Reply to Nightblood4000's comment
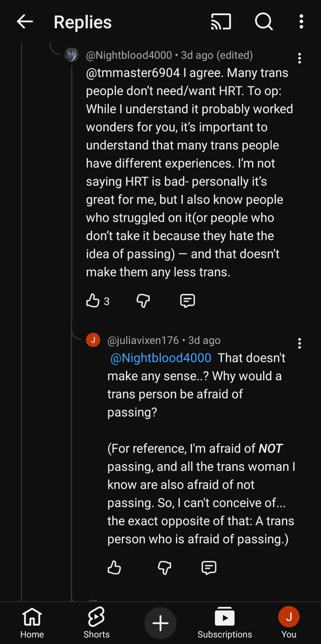321x644 pixels. click(187, 301)
